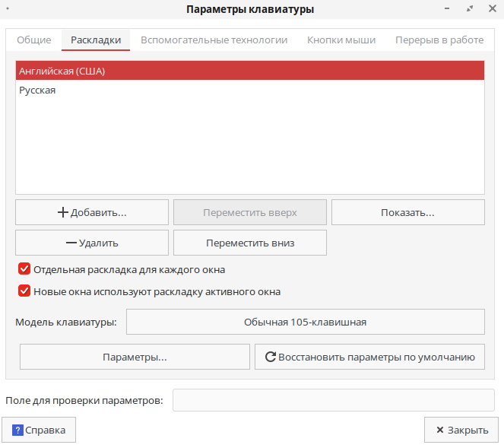Disable Отдельная раскладка для каждого окна checkbox
The height and width of the screenshot is (448, 504).
[24, 269]
